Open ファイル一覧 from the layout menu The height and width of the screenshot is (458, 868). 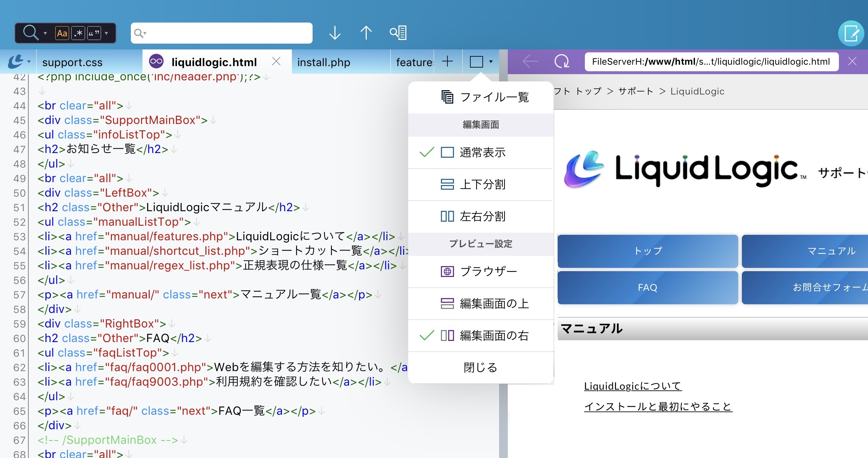481,97
